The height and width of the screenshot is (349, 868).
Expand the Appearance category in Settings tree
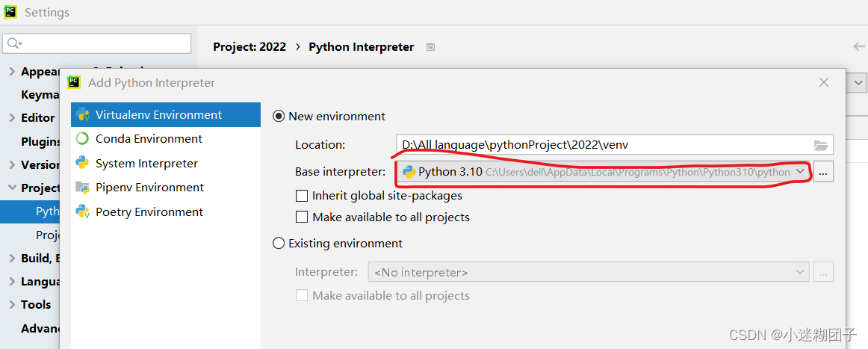tap(12, 72)
